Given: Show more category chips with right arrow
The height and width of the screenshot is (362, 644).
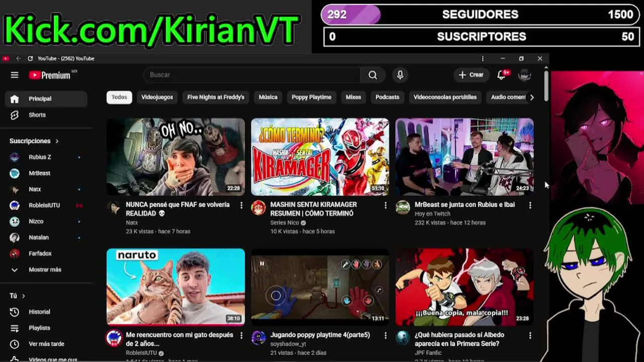Looking at the screenshot, I should [532, 97].
